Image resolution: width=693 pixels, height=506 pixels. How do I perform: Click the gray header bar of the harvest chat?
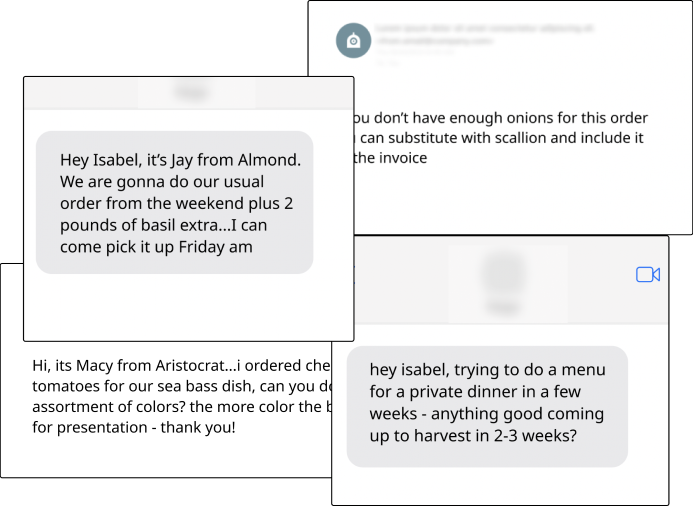click(x=512, y=280)
